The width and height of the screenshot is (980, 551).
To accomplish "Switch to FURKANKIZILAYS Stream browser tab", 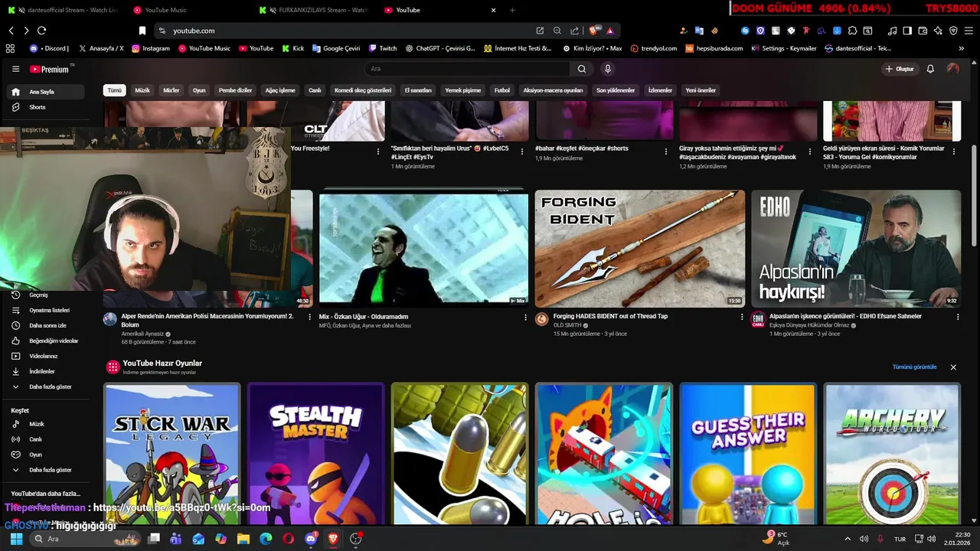I will 315,10.
